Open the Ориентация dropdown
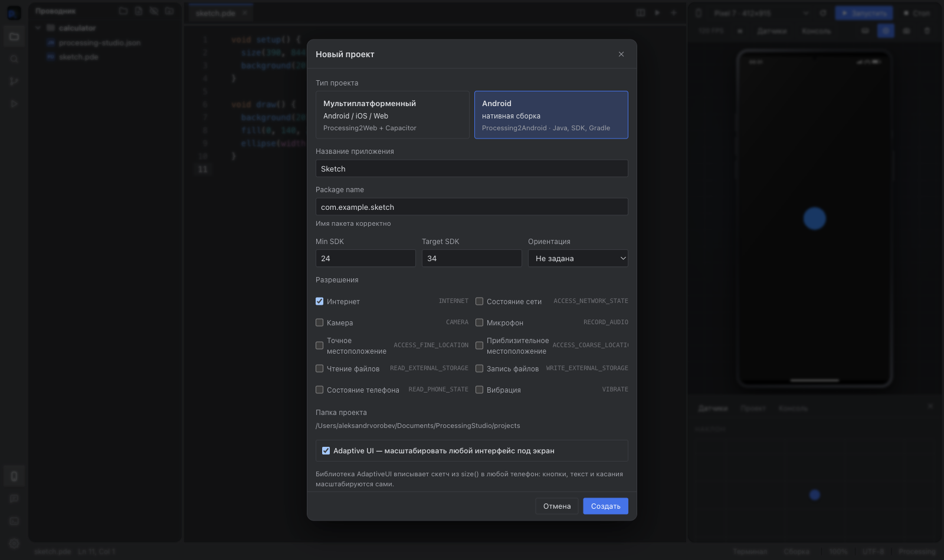944x560 pixels. [x=578, y=258]
